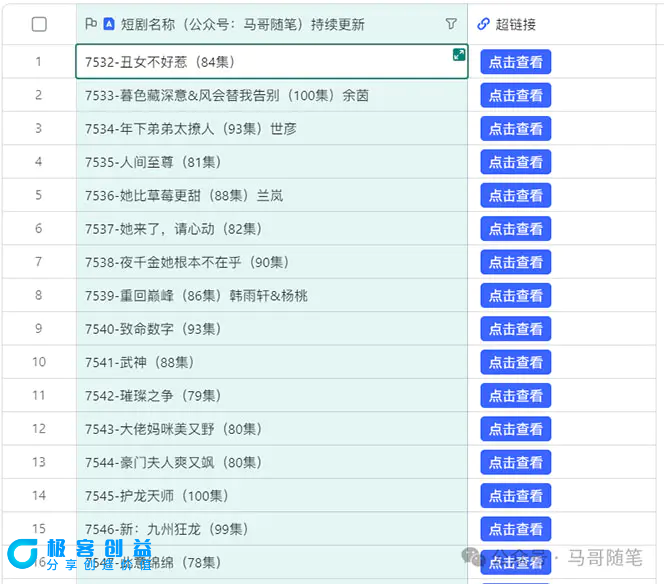Click the link icon beside 超链接
Image resolution: width=664 pixels, height=584 pixels.
pos(483,24)
